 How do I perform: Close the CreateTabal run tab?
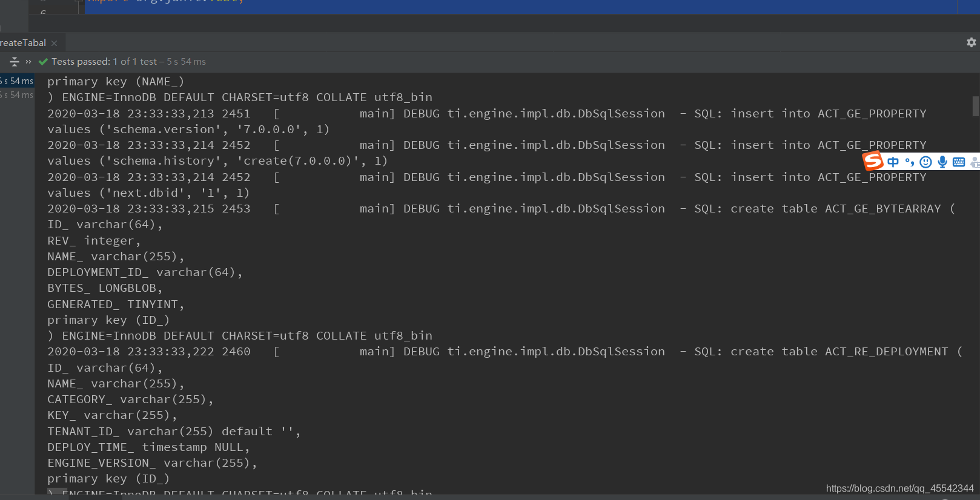[x=54, y=43]
